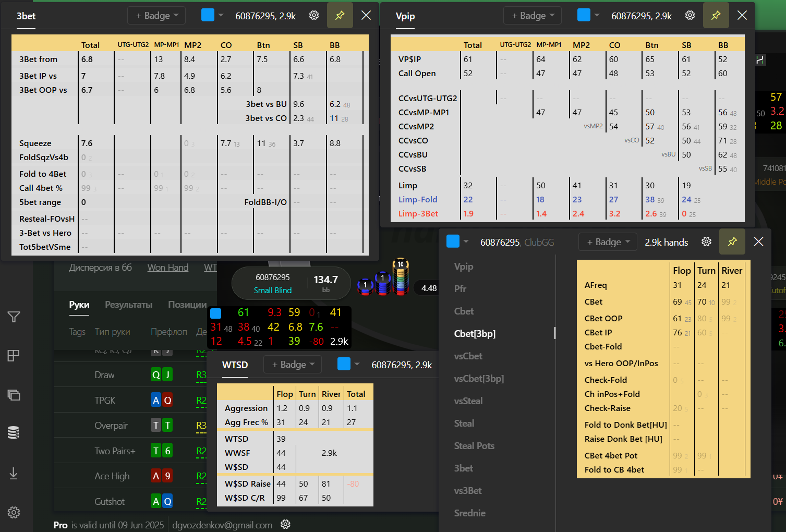Image resolution: width=786 pixels, height=532 pixels.
Task: Click Префлоп column header
Action: tap(169, 332)
